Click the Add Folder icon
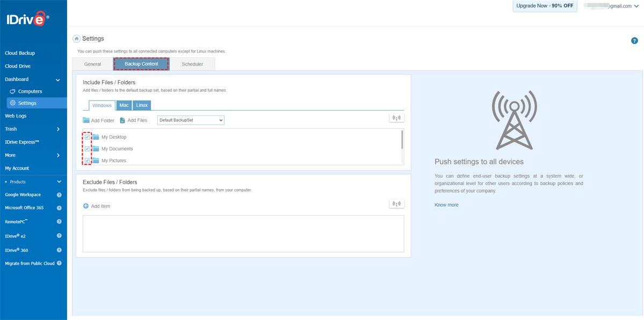Image resolution: width=644 pixels, height=320 pixels. pyautogui.click(x=86, y=120)
